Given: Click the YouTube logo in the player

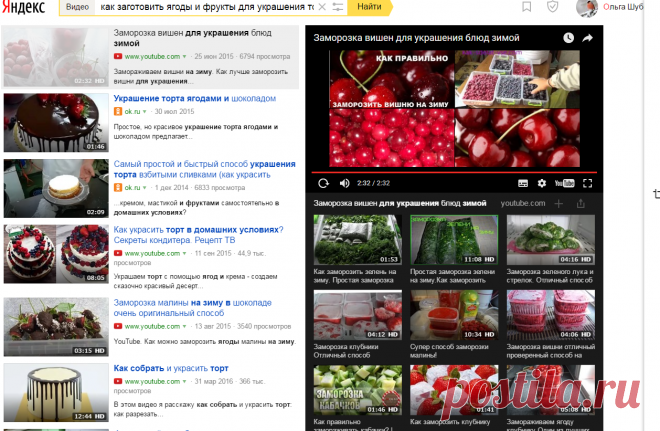Looking at the screenshot, I should pos(564,183).
